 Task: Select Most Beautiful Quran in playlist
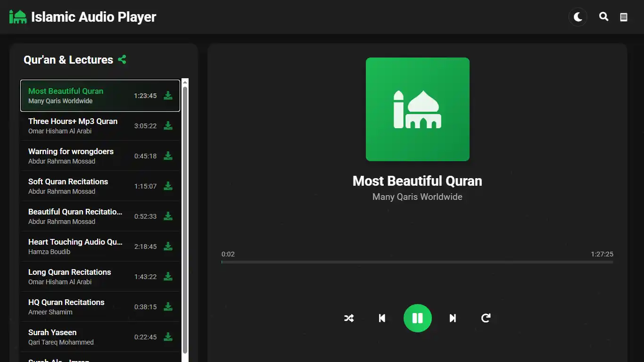[x=100, y=96]
